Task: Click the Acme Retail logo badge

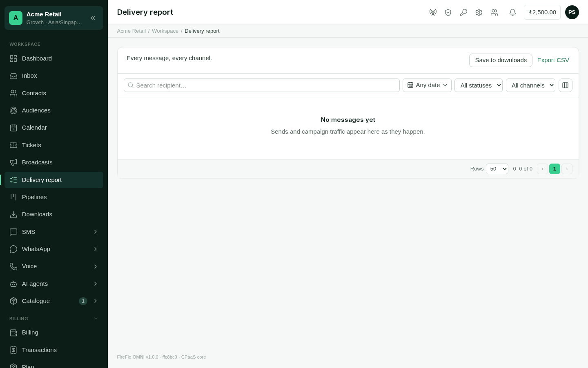Action: [x=16, y=18]
